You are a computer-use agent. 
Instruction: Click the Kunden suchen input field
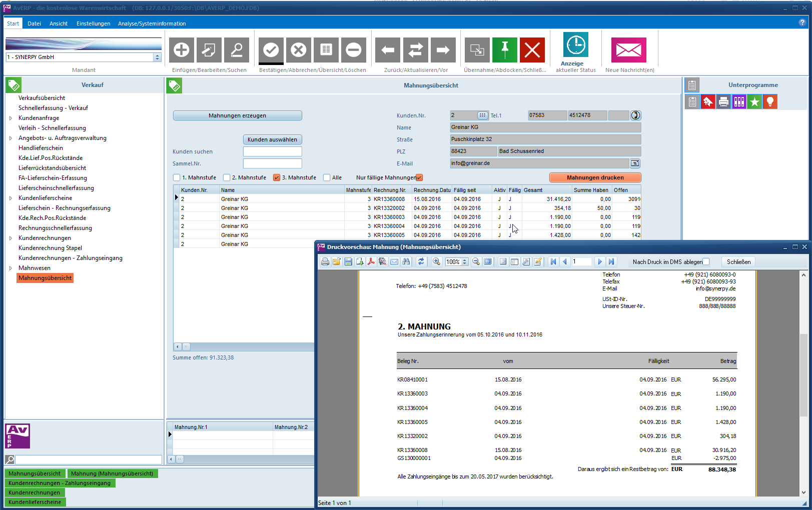(272, 151)
